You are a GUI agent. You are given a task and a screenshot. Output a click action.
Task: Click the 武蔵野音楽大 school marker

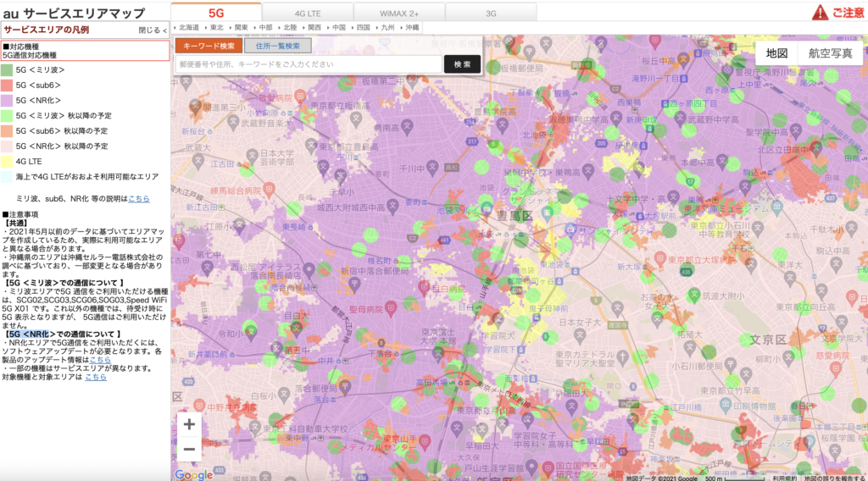(x=233, y=122)
